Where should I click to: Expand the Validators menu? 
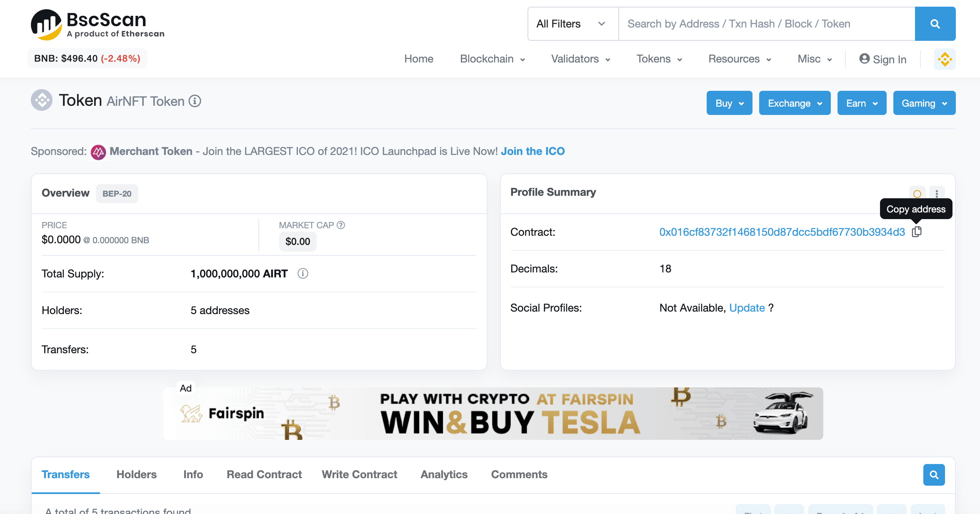coord(580,59)
